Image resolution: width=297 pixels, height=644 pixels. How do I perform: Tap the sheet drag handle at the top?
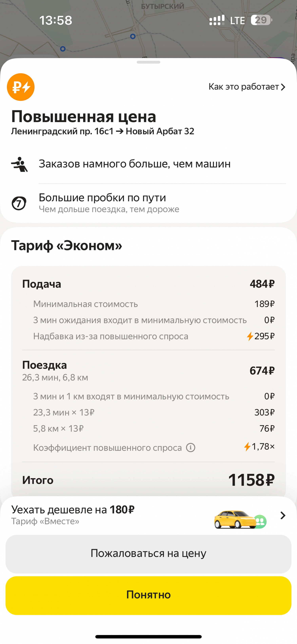(148, 62)
